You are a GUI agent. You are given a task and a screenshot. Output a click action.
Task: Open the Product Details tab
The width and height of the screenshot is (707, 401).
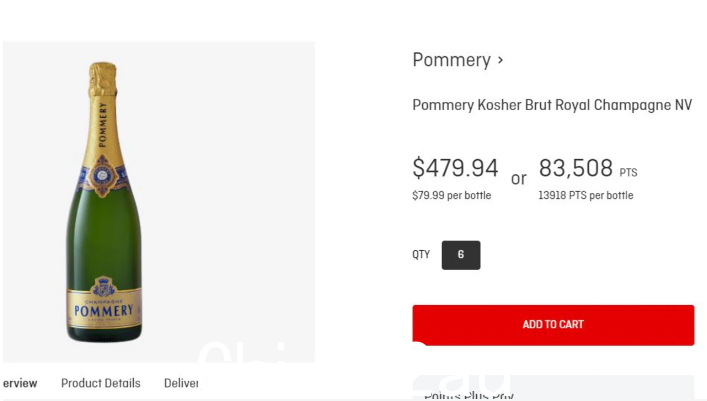(x=101, y=383)
